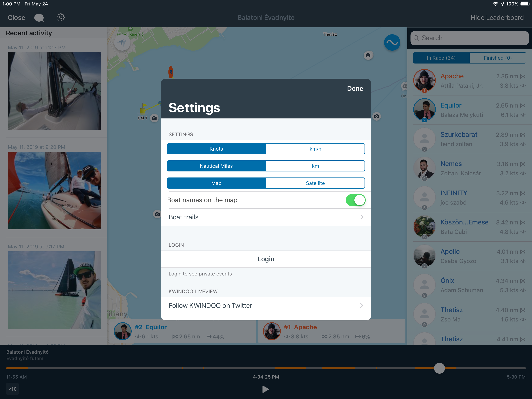
Task: Tap the Login button
Action: point(266,259)
